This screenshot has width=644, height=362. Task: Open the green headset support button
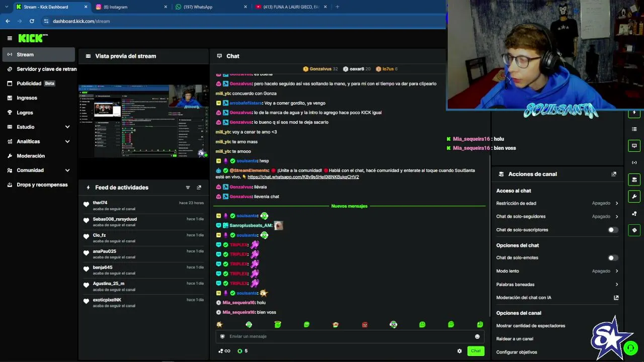pyautogui.click(x=630, y=348)
